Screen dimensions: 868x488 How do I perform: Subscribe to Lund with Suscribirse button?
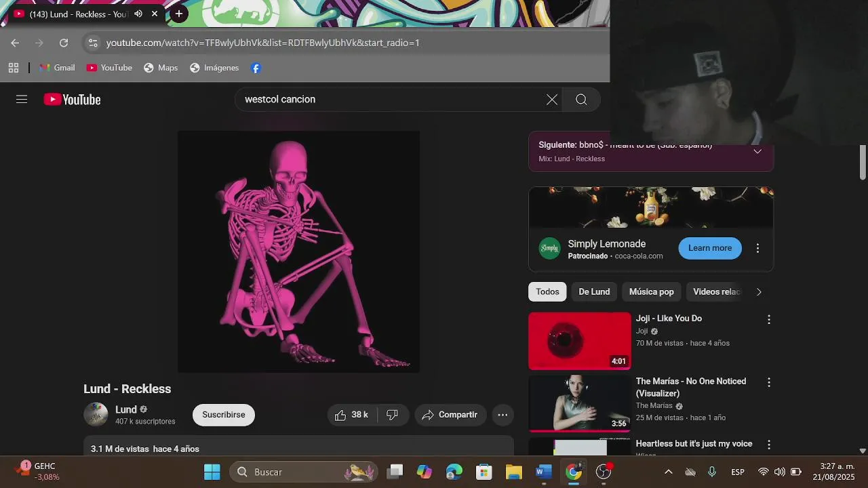point(224,415)
